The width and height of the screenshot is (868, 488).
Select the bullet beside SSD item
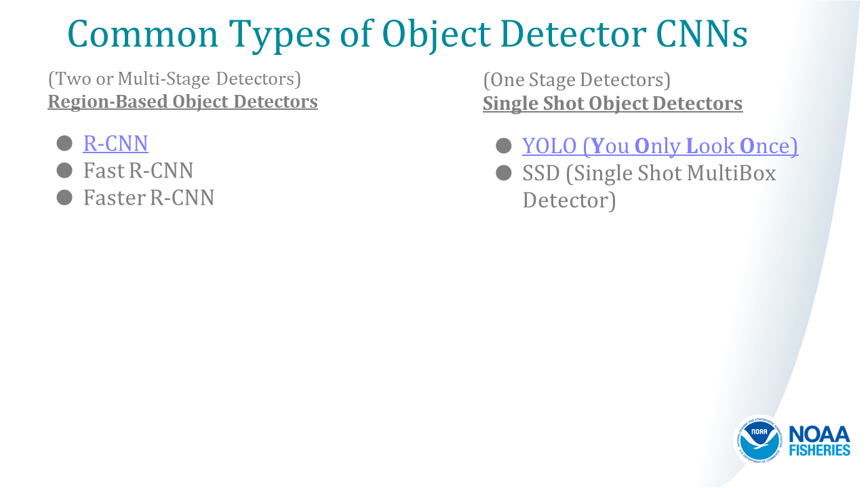pos(503,174)
